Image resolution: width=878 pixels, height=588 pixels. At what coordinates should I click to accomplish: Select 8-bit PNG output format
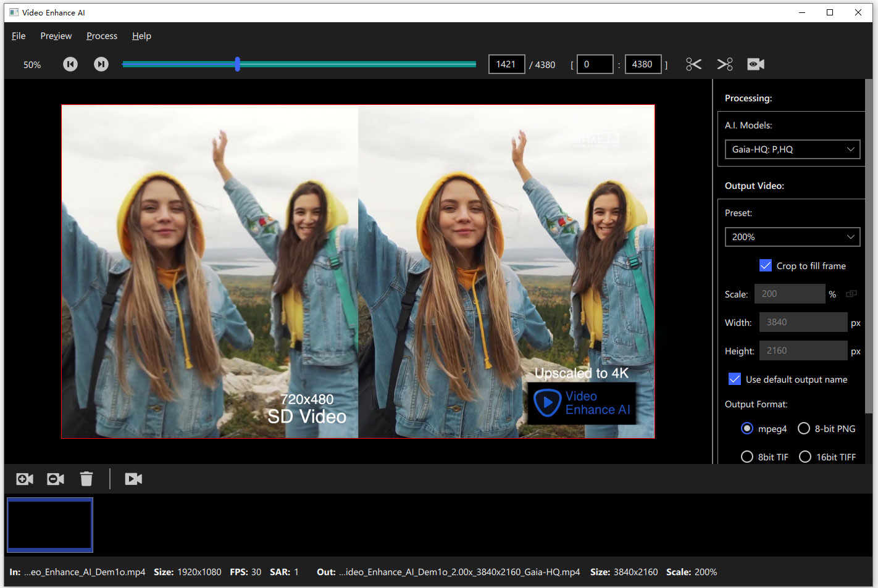[804, 428]
